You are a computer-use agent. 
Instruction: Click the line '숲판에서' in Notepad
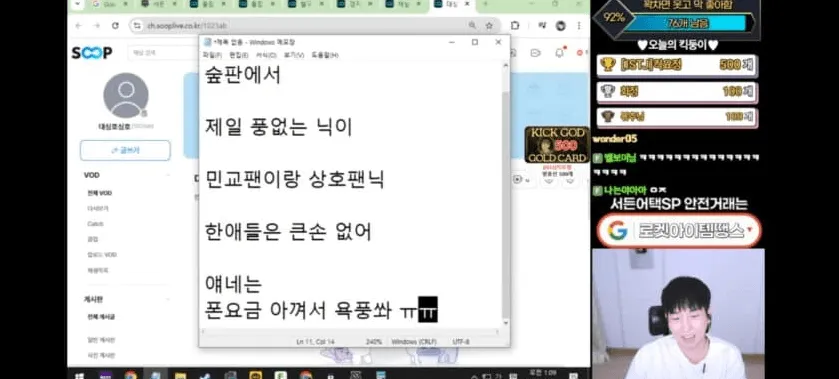click(x=242, y=75)
